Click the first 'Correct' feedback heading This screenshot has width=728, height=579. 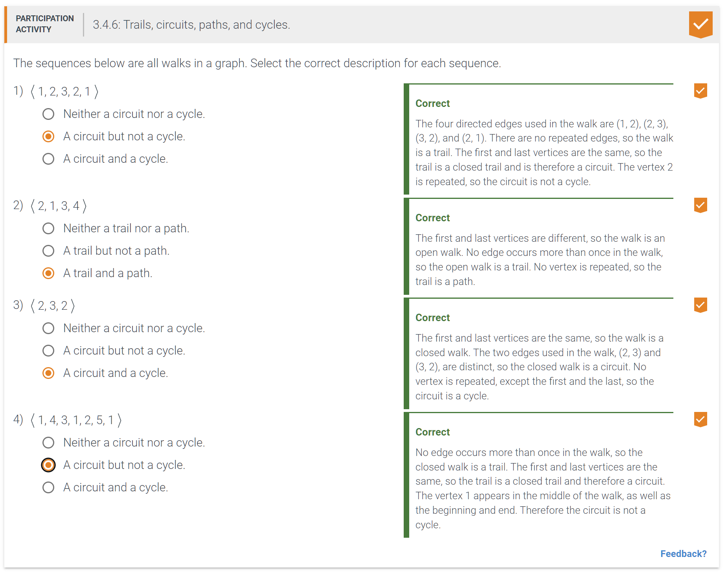coord(432,103)
